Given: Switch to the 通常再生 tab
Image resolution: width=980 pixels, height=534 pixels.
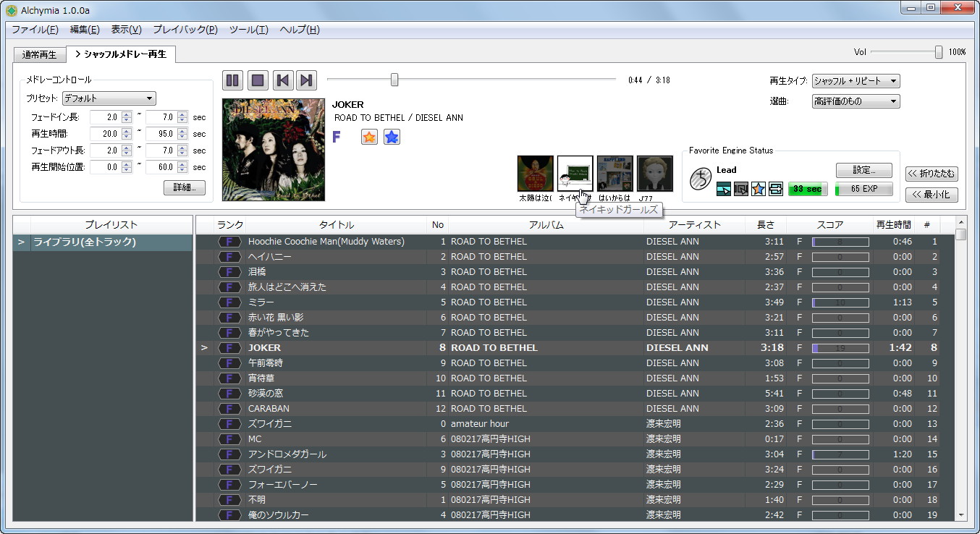Looking at the screenshot, I should [x=39, y=54].
